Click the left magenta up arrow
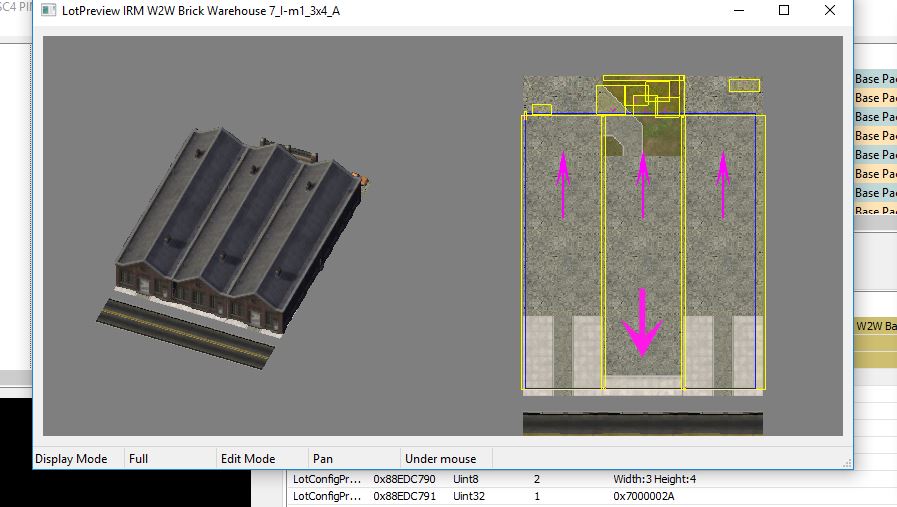 pos(563,185)
